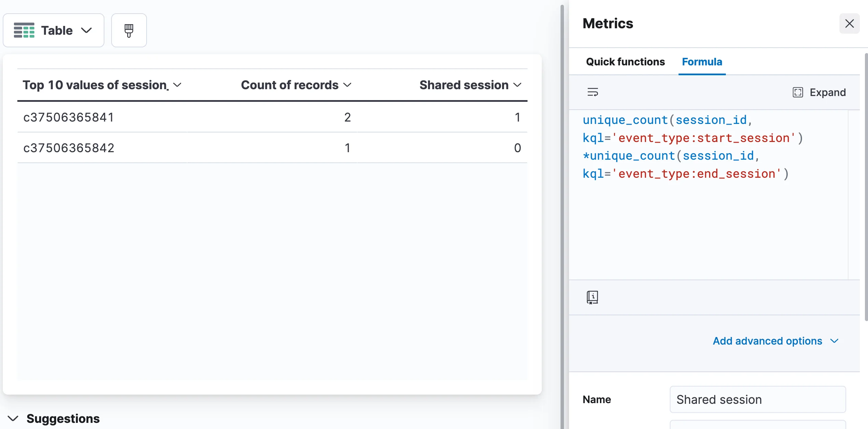Image resolution: width=868 pixels, height=429 pixels.
Task: Click the Expand button text
Action: click(828, 92)
